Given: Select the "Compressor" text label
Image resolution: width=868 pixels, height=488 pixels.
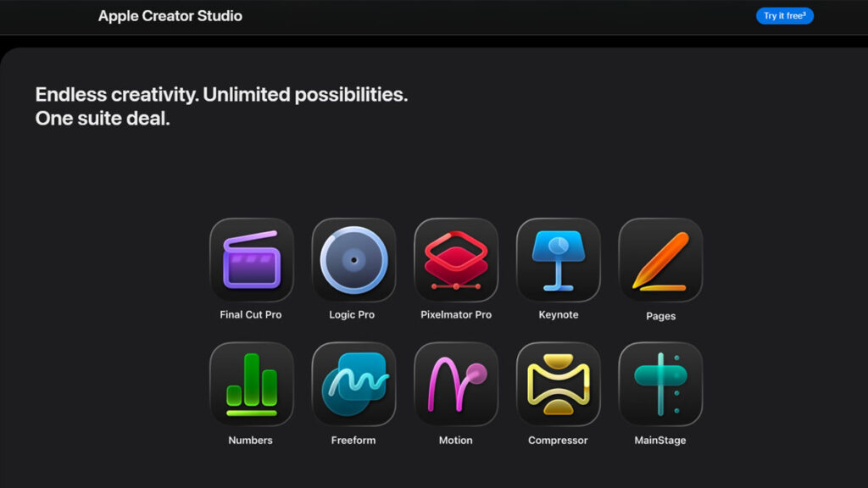Looking at the screenshot, I should pos(559,441).
